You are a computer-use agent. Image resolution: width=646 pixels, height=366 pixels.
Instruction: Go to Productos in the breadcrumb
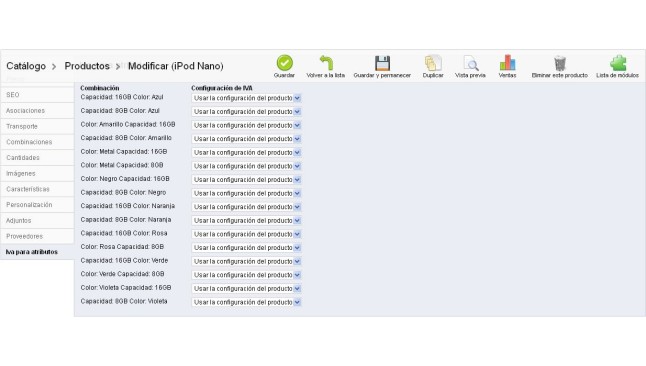(x=87, y=66)
